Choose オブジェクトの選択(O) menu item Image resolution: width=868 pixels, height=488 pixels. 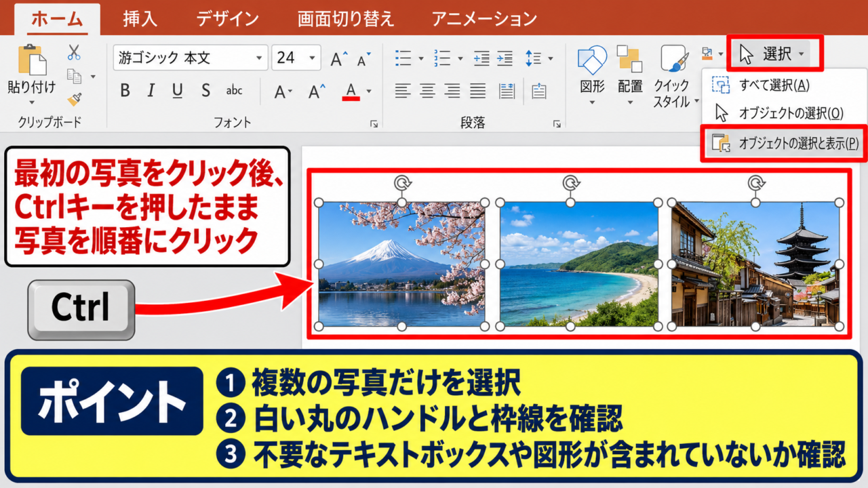coord(780,114)
